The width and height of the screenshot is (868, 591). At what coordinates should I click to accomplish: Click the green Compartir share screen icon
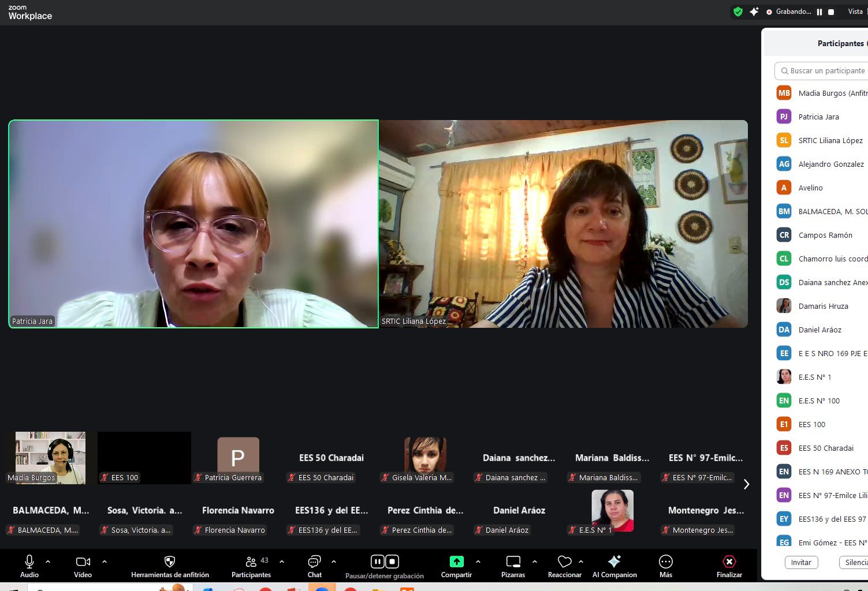click(x=456, y=562)
